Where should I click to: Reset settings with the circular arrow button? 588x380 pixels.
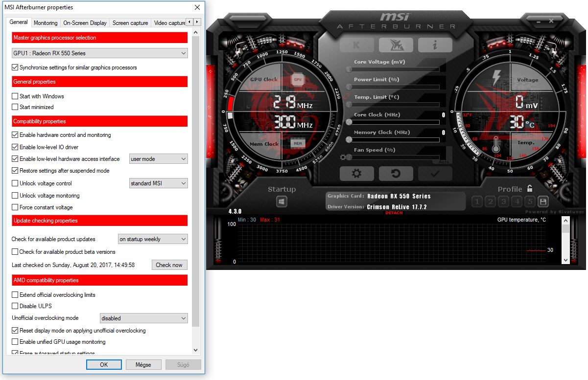pyautogui.click(x=396, y=174)
